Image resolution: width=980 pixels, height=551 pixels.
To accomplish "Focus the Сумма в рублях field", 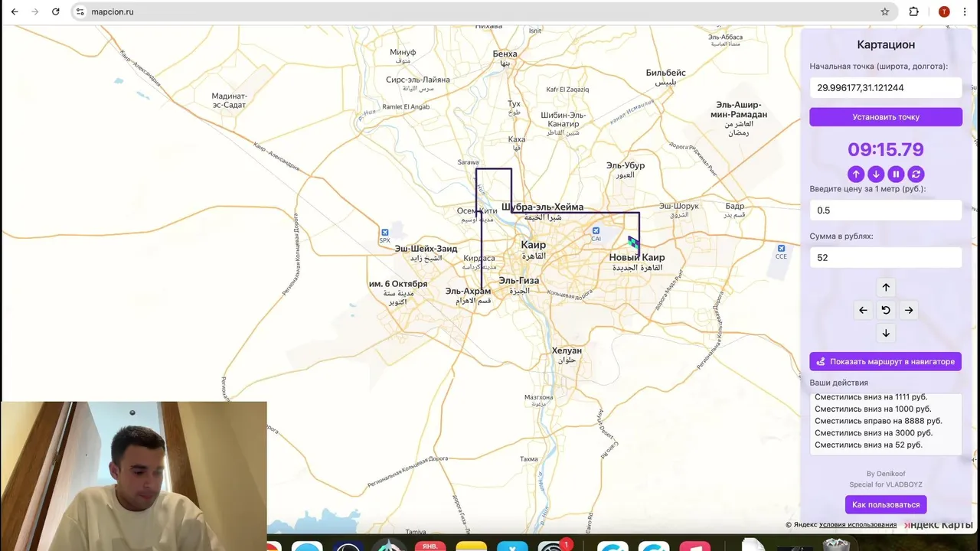I will click(886, 258).
